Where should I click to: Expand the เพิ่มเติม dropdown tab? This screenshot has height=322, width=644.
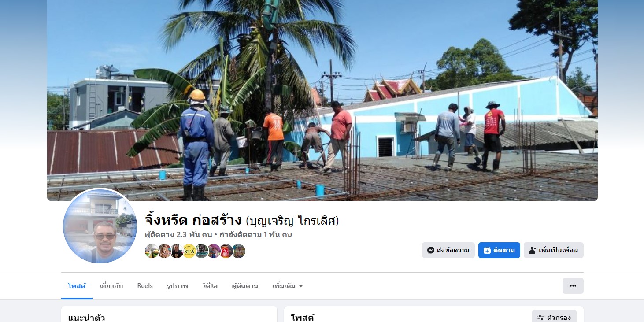pos(288,286)
